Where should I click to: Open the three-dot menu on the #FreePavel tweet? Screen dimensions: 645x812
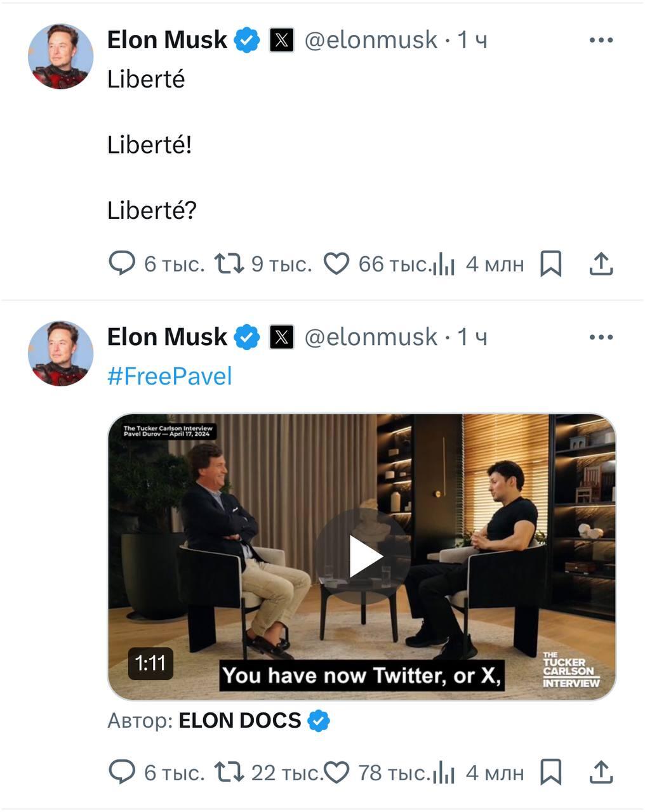pos(601,337)
